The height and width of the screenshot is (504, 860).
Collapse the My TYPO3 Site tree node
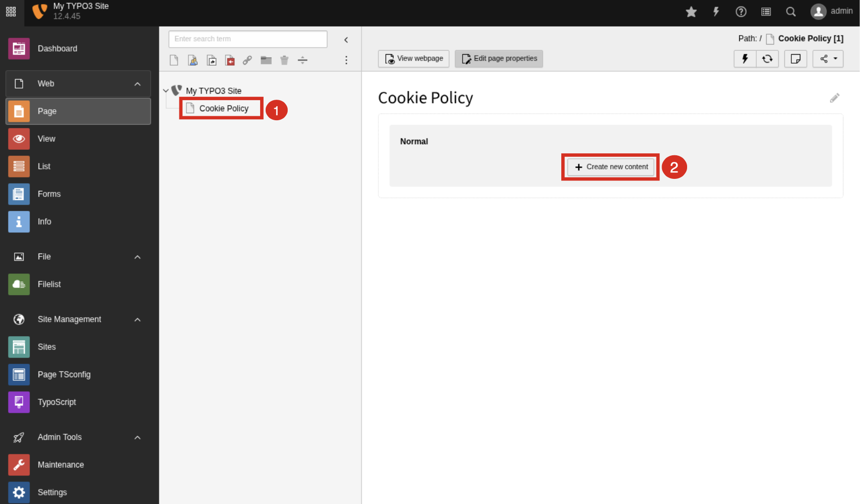166,91
